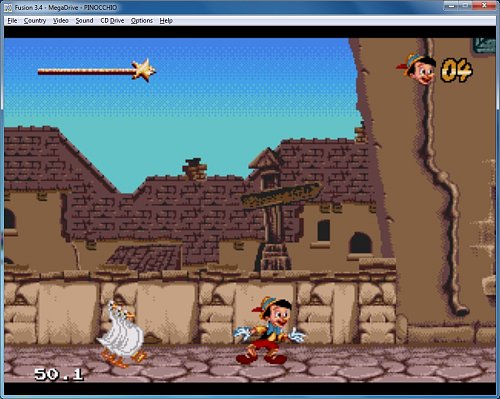The height and width of the screenshot is (399, 500).
Task: Click the magic wand health bar
Action: point(97,70)
